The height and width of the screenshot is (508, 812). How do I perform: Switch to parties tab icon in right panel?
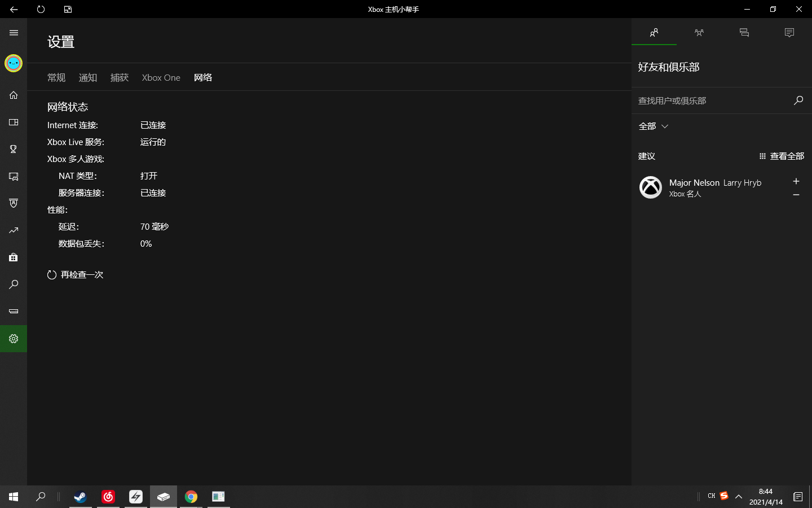click(699, 33)
